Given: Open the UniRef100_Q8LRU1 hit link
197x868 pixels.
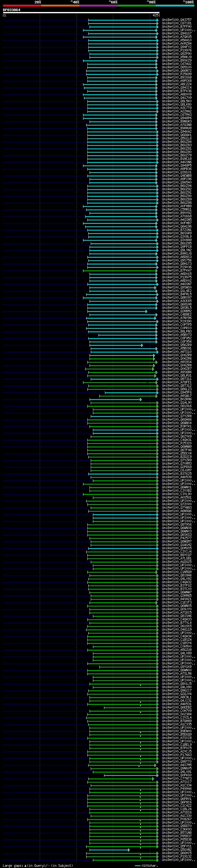Looking at the screenshot, I should (176, 375).
